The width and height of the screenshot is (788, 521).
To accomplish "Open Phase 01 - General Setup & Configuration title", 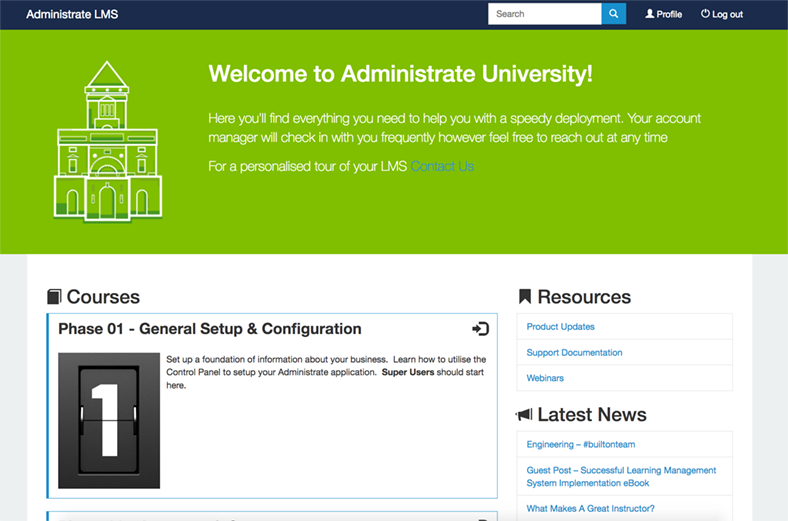I will point(210,329).
